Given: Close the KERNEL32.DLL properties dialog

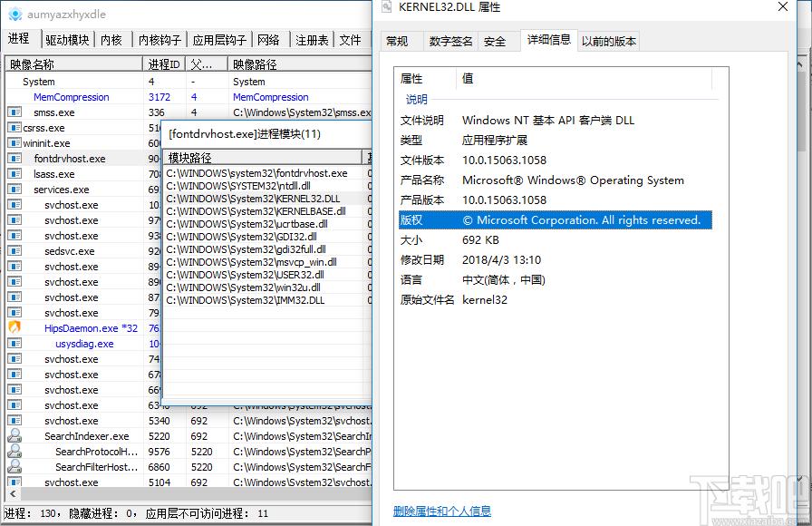Looking at the screenshot, I should pyautogui.click(x=783, y=6).
